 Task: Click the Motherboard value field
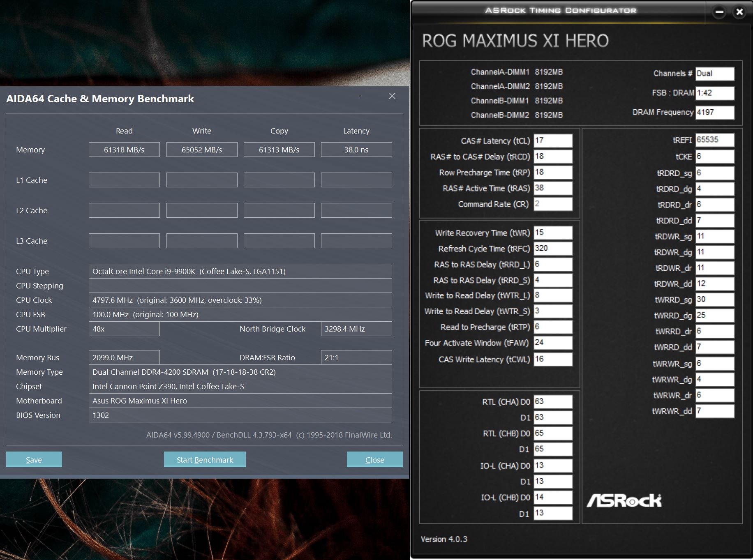tap(240, 401)
